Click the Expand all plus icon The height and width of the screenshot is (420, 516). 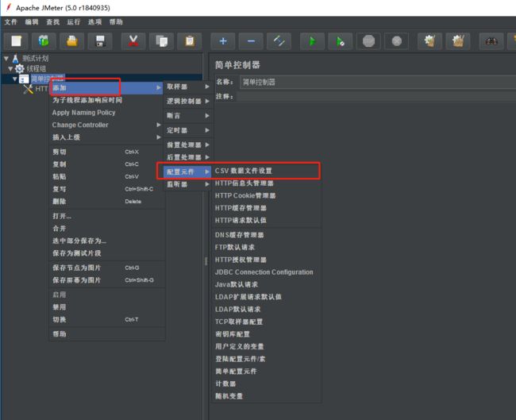pyautogui.click(x=223, y=41)
